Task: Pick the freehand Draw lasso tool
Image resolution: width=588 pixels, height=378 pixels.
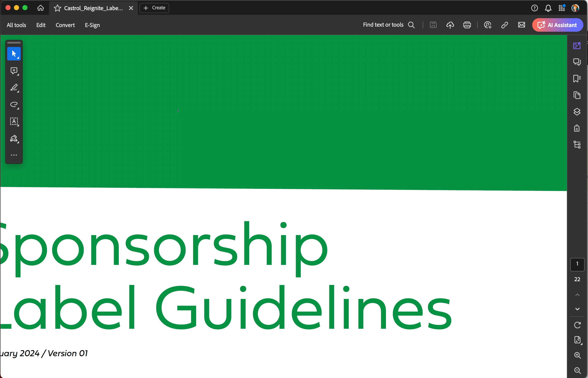Action: [x=14, y=105]
